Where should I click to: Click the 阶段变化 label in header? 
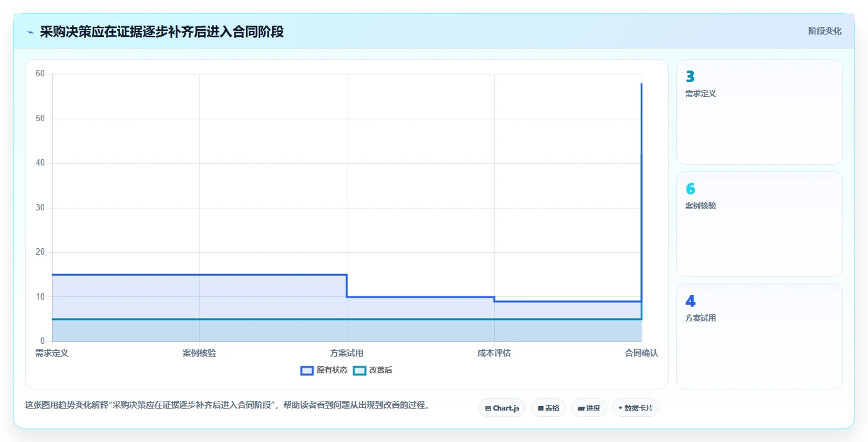tap(824, 31)
